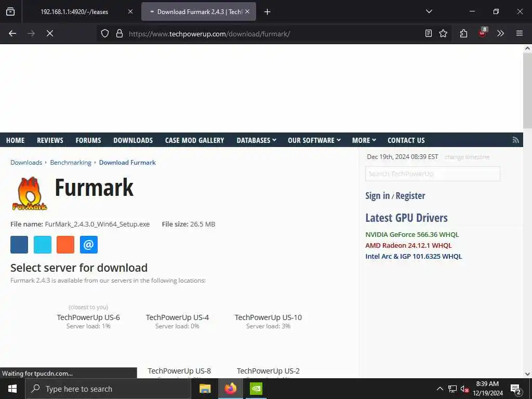
Task: Open NVIDIA GeForce 566.36 WHQL driver
Action: pyautogui.click(x=412, y=234)
